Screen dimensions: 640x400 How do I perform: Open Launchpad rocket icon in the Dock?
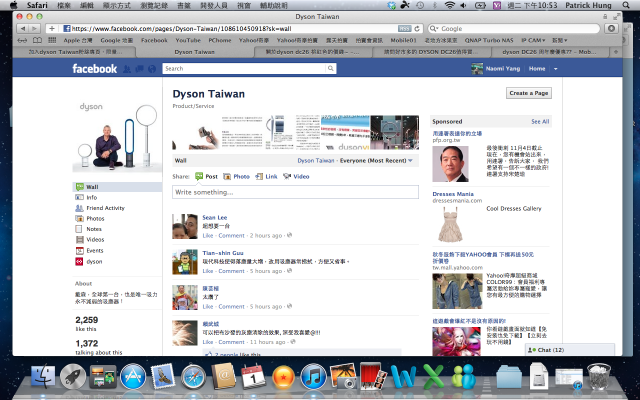pyautogui.click(x=73, y=376)
